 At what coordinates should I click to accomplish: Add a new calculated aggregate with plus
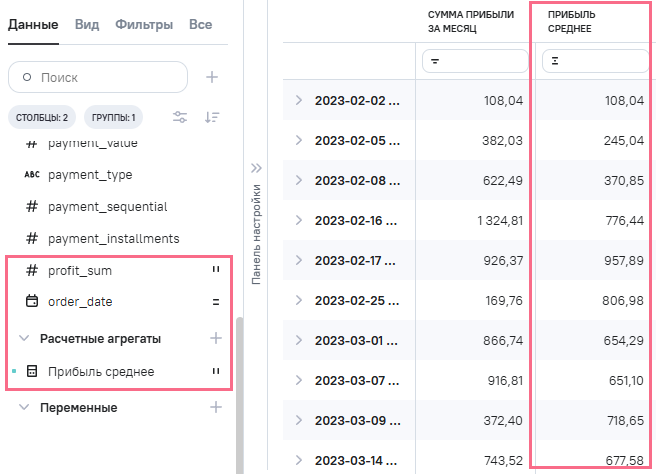pyautogui.click(x=215, y=338)
